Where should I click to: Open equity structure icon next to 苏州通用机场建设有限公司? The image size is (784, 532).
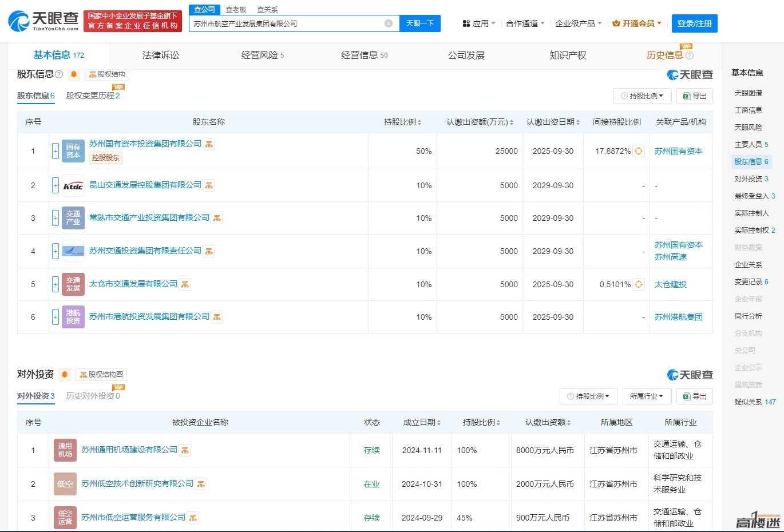(185, 451)
